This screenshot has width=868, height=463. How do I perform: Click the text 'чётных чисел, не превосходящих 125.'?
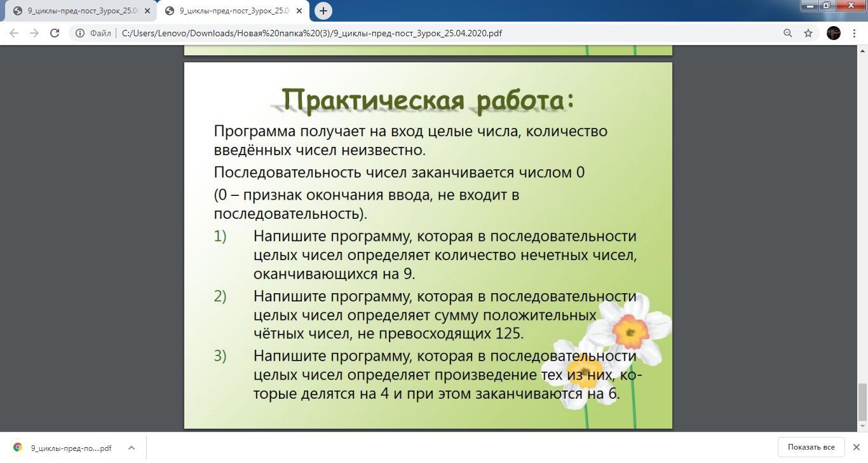coord(389,333)
